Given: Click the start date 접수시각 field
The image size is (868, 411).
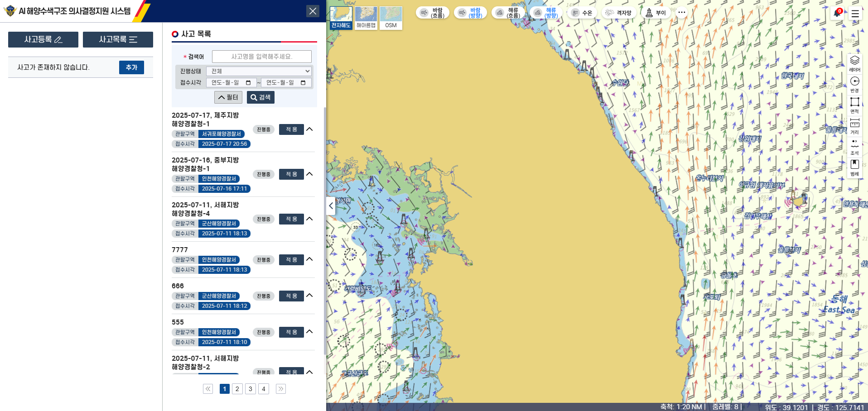Looking at the screenshot, I should 231,82.
